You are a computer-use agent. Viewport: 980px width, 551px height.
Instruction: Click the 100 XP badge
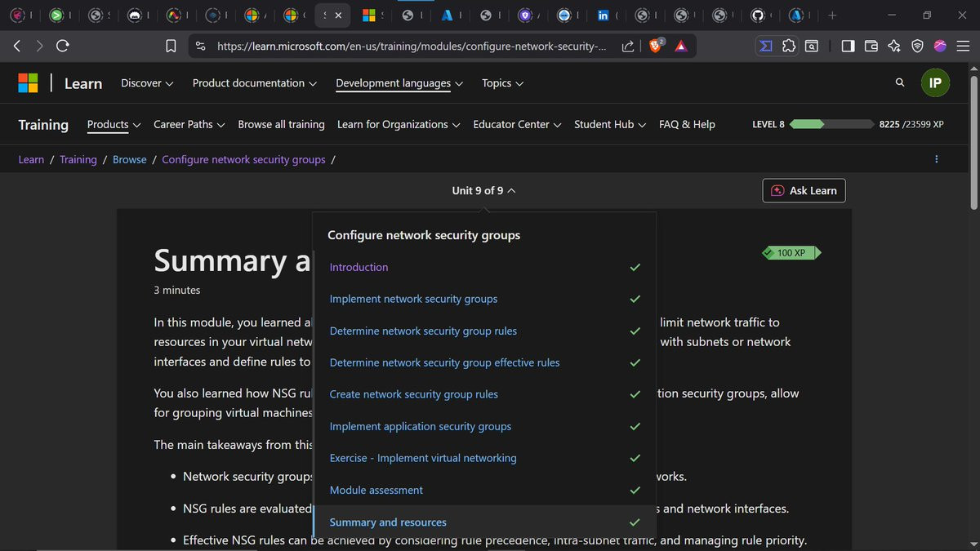(x=791, y=253)
